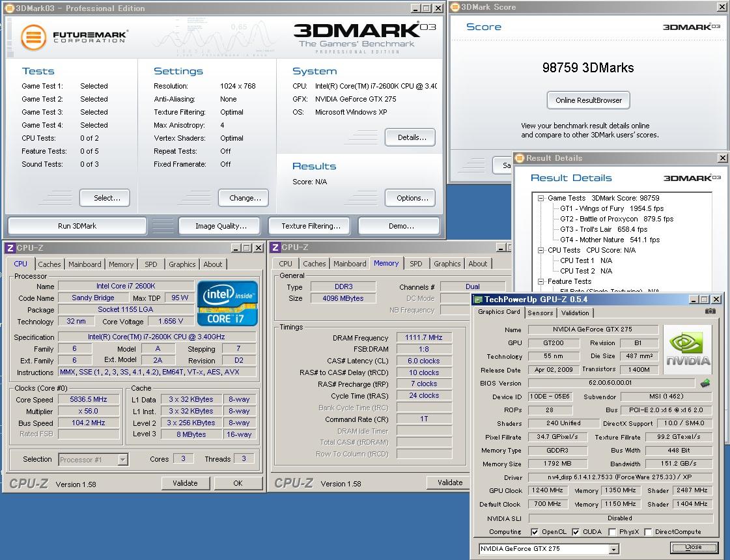The image size is (730, 560).
Task: Click Run 3DMark button
Action: click(x=77, y=226)
